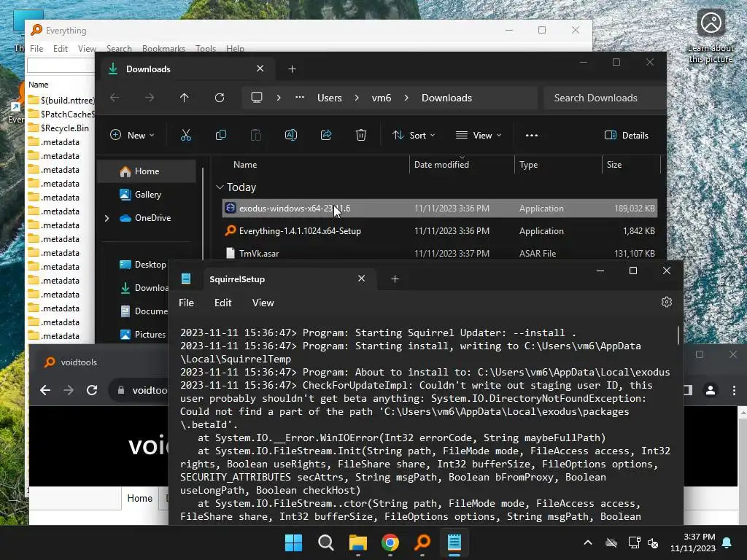The image size is (747, 560).
Task: Open Google Chrome from the taskbar
Action: click(390, 542)
